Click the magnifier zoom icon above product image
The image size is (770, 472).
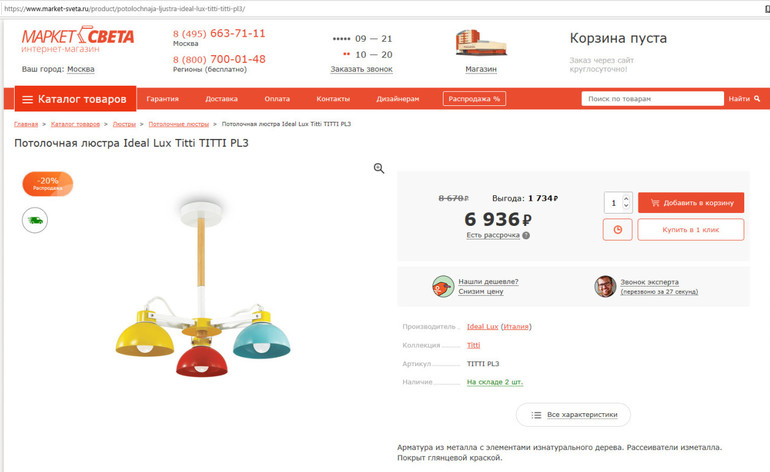pyautogui.click(x=379, y=168)
